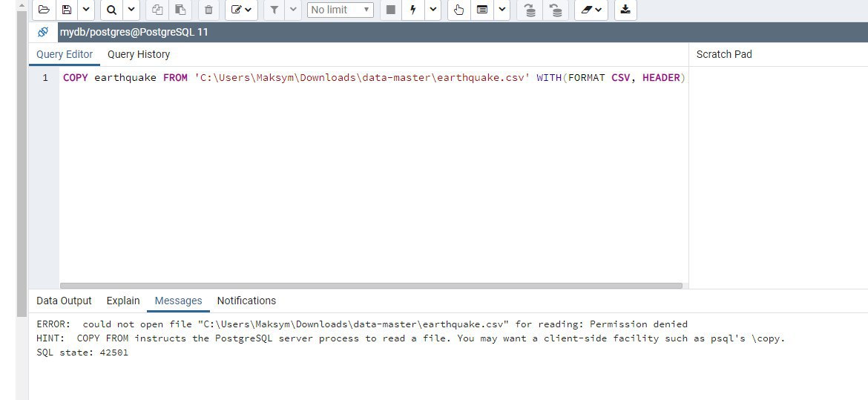Click the 'SQL state: 42501' line
Image resolution: width=868 pixels, height=400 pixels.
(82, 353)
